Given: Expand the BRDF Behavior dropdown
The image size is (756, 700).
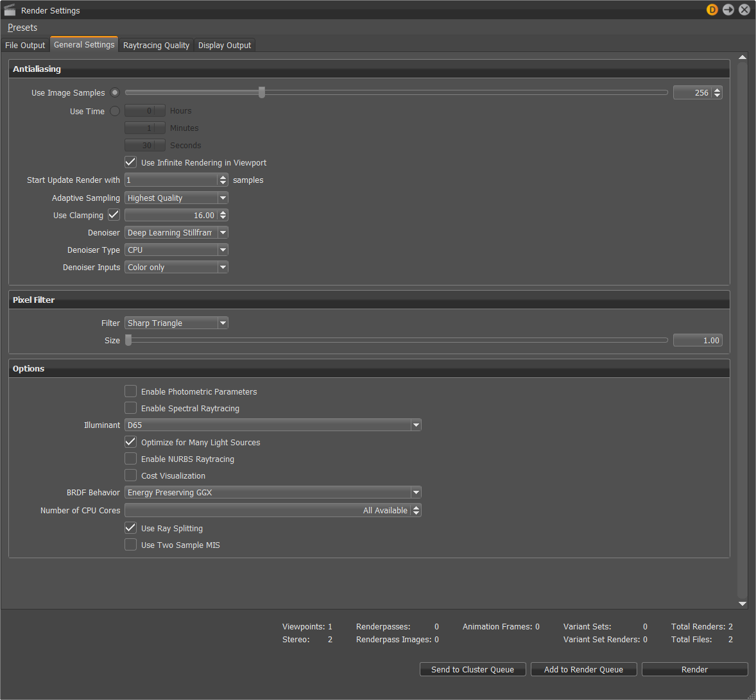Looking at the screenshot, I should [x=416, y=492].
